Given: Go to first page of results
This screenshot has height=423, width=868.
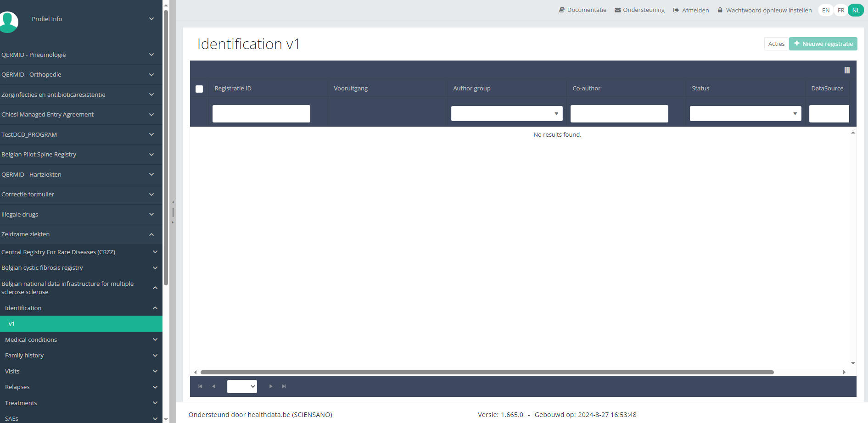Looking at the screenshot, I should point(200,386).
